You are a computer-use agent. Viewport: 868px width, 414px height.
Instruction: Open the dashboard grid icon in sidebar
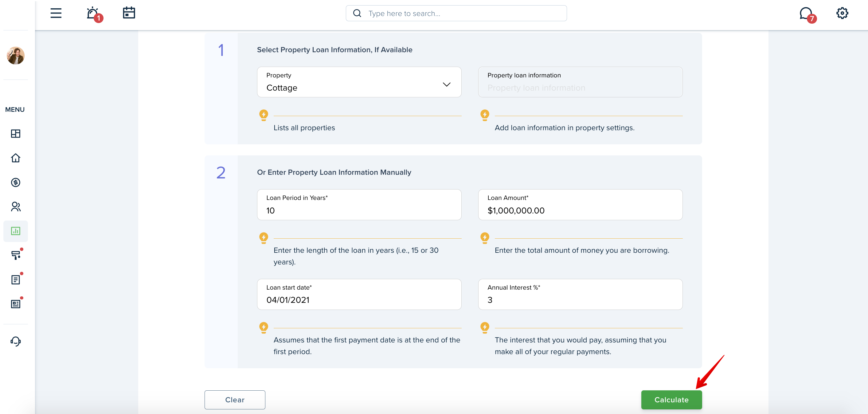(x=15, y=134)
